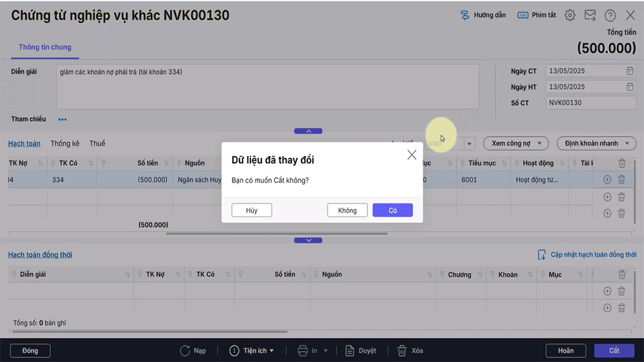Select the Thống kê tab

(x=65, y=144)
